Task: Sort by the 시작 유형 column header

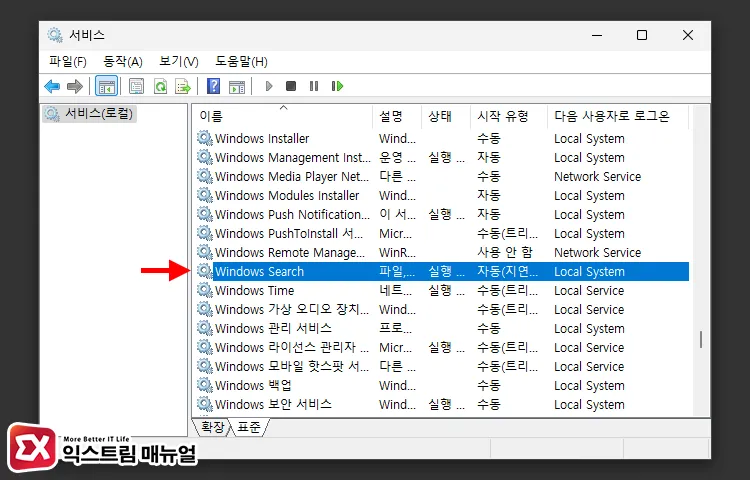Action: click(x=509, y=116)
